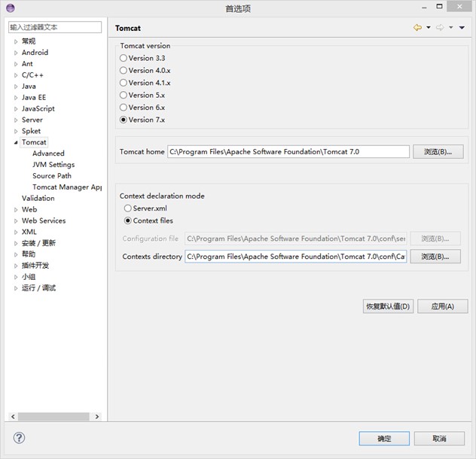Select Tomcat Version 7.x radio button
Viewport: 476px width, 459px height.
tap(124, 120)
